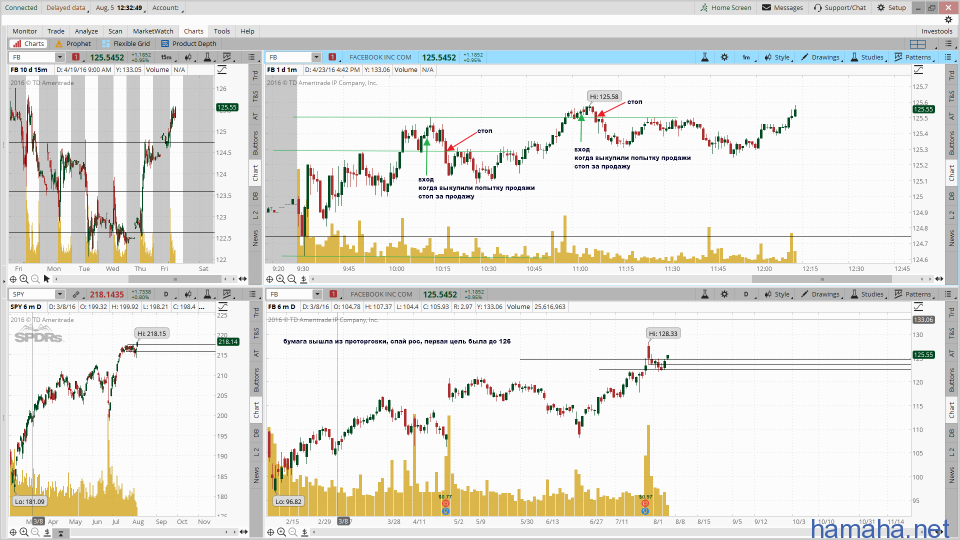The width and height of the screenshot is (960, 540).
Task: Open the Delayed data menu
Action: pyautogui.click(x=67, y=8)
